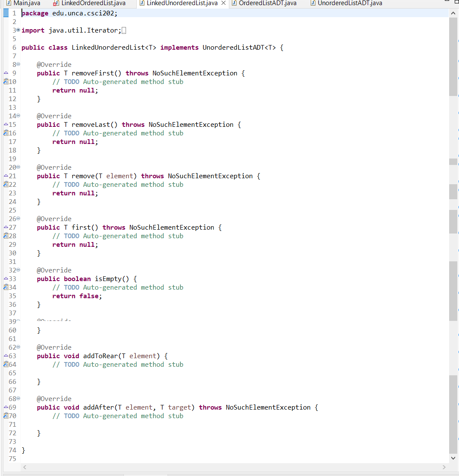Click the override marker at line 15

[6, 124]
